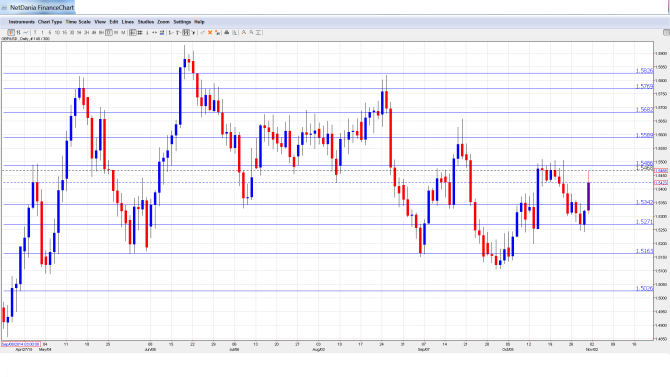Switch to 4H time scale
Image resolution: width=670 pixels, height=377 pixels.
[x=94, y=32]
